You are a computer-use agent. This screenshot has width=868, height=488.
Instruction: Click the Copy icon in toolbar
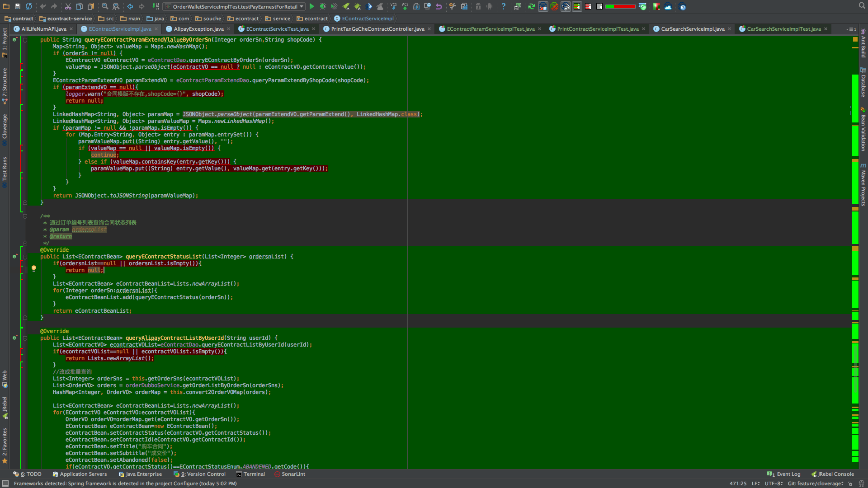(x=80, y=6)
